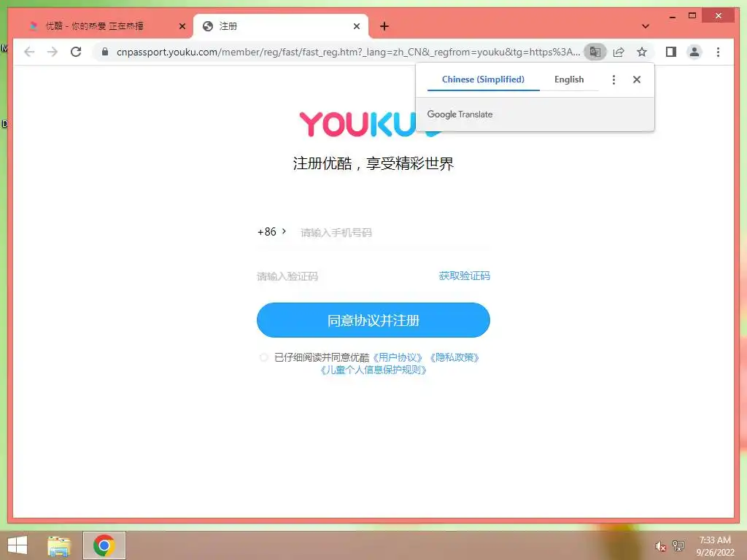Switch to the 优酷 tab

[x=104, y=26]
